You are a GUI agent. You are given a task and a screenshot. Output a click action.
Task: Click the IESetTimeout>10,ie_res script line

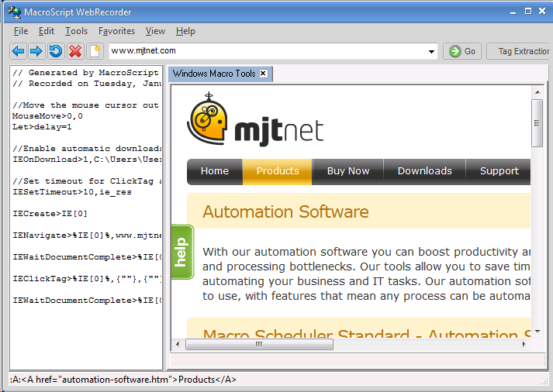tap(72, 192)
